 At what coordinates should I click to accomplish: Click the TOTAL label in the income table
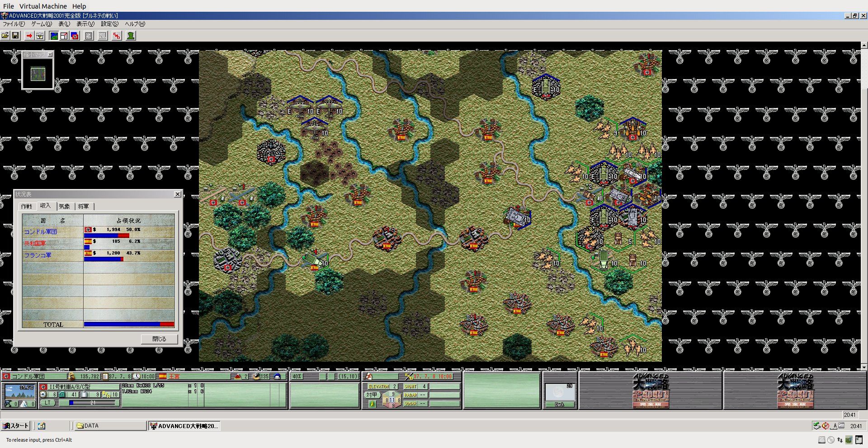pyautogui.click(x=53, y=325)
